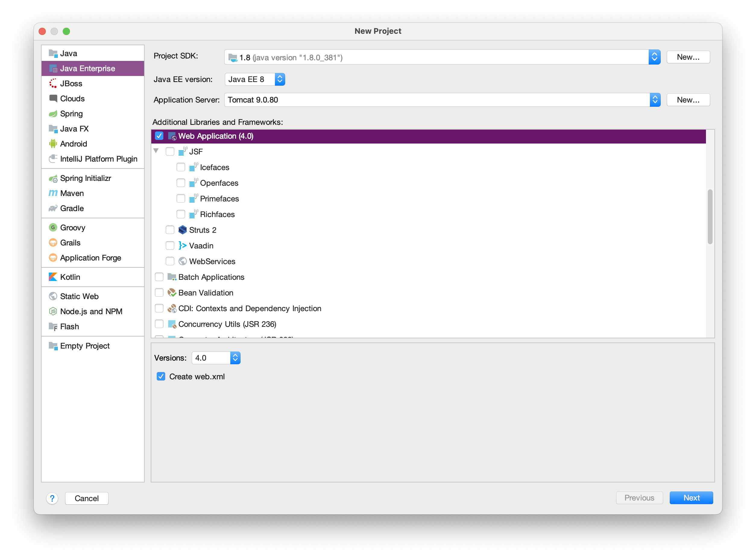Select the WebServices row label
The height and width of the screenshot is (559, 756).
tap(212, 261)
